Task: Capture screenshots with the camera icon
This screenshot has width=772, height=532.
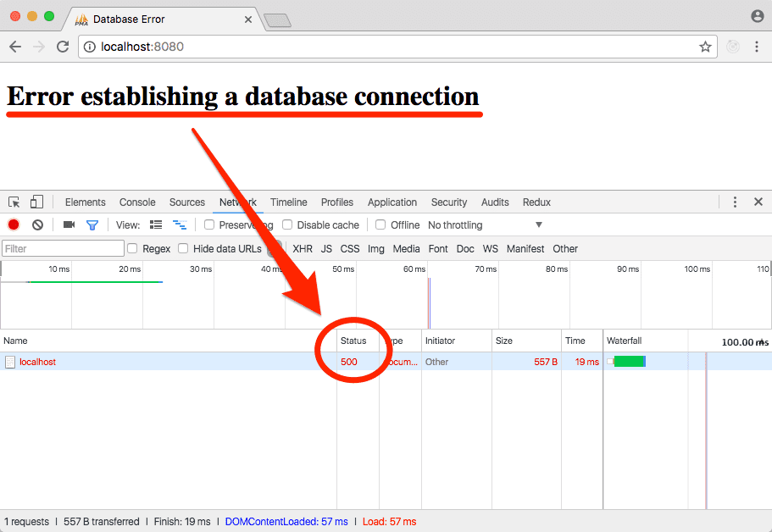Action: 69,224
